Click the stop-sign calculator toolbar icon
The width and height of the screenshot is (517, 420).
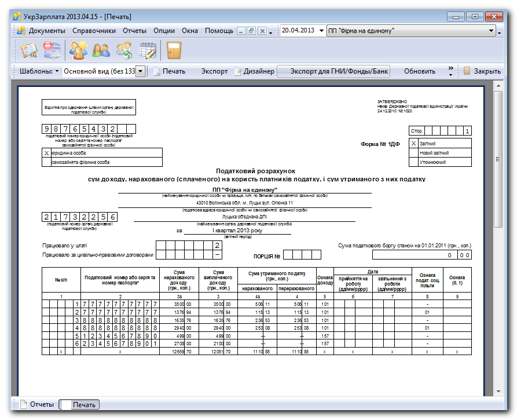click(x=52, y=50)
